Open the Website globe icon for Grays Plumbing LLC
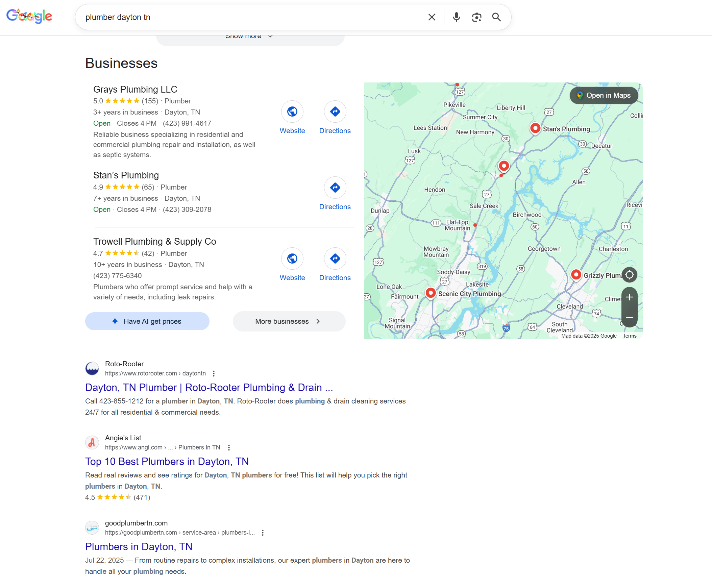Image resolution: width=712 pixels, height=588 pixels. (x=292, y=112)
